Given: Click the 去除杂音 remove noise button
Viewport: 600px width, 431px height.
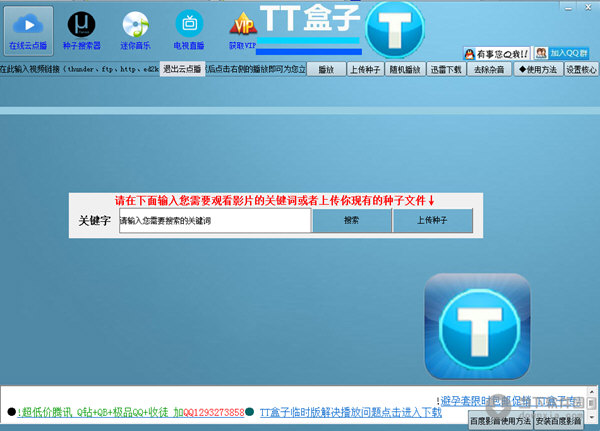Looking at the screenshot, I should click(488, 70).
